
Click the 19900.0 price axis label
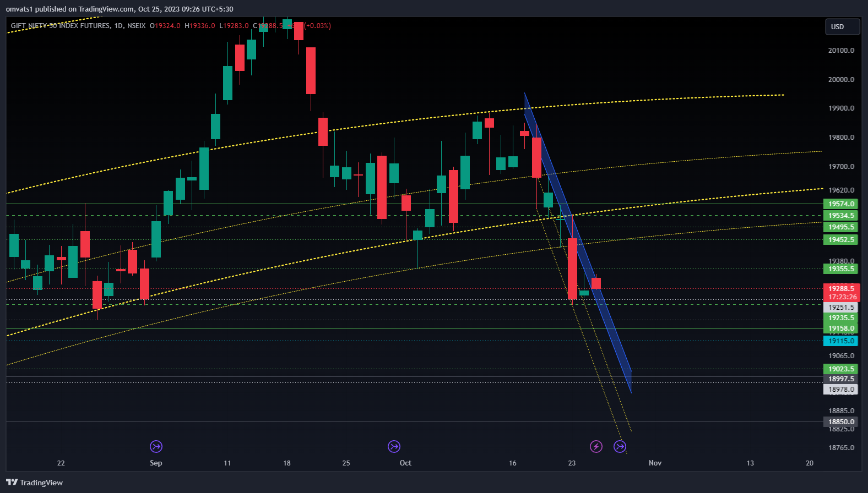(841, 108)
